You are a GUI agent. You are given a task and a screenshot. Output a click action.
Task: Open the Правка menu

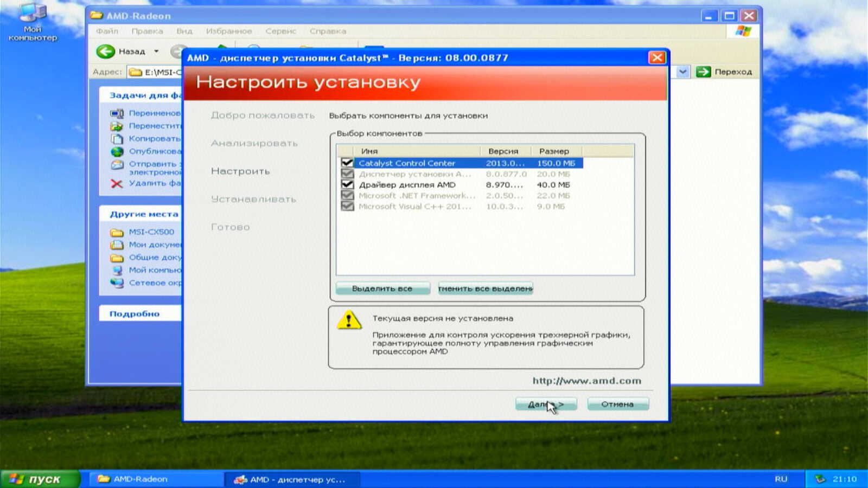tap(147, 31)
